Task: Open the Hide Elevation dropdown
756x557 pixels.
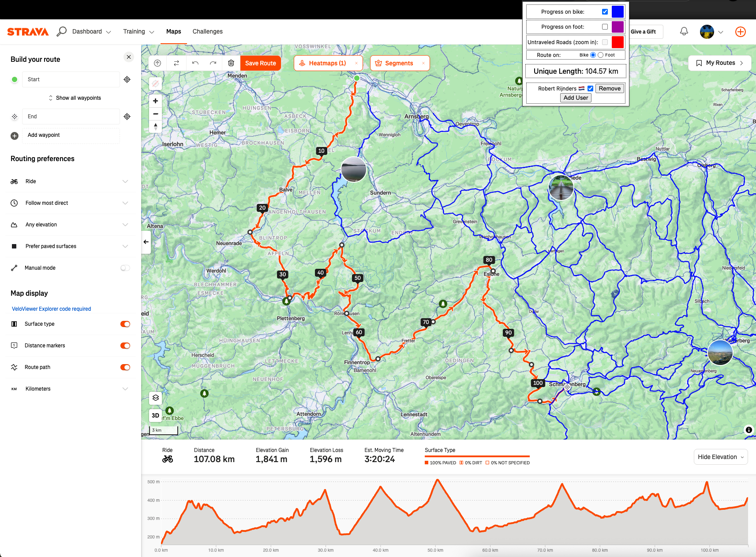Action: [721, 457]
